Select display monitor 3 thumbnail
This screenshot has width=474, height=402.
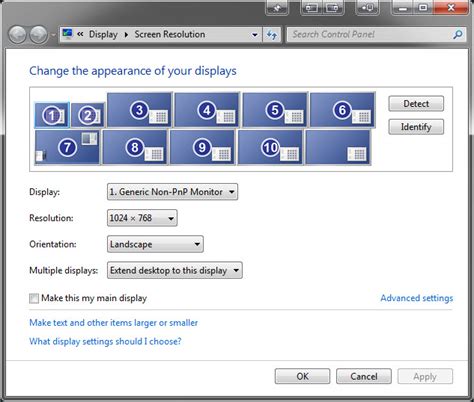[139, 110]
